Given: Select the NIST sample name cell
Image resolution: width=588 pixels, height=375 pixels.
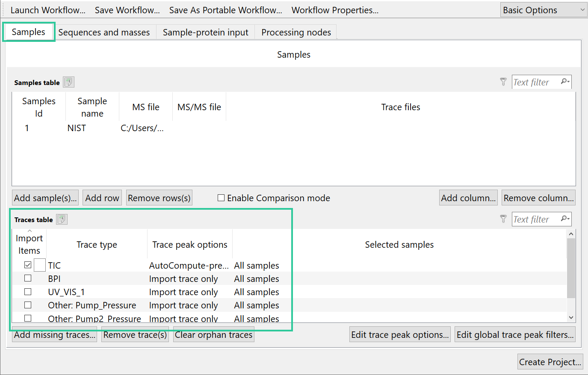Looking at the screenshot, I should pos(92,128).
